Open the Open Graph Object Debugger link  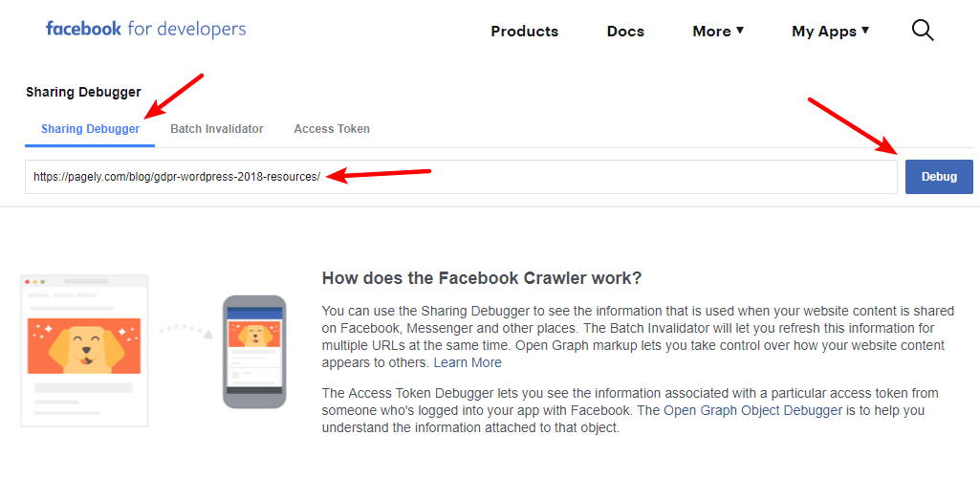[x=752, y=410]
